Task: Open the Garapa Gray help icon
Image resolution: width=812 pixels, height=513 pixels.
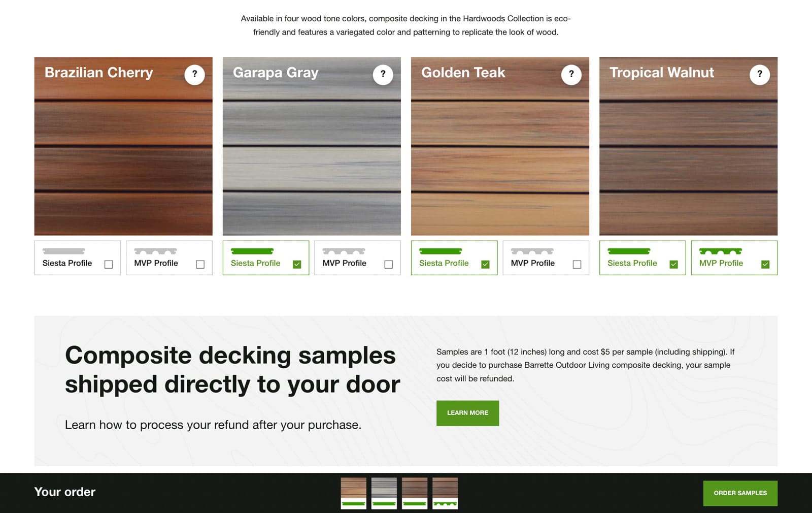Action: [383, 75]
